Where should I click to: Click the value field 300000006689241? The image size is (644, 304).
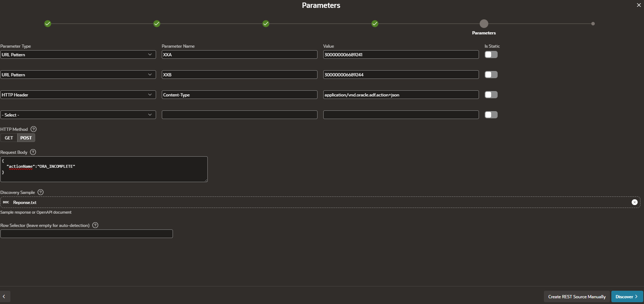401,54
